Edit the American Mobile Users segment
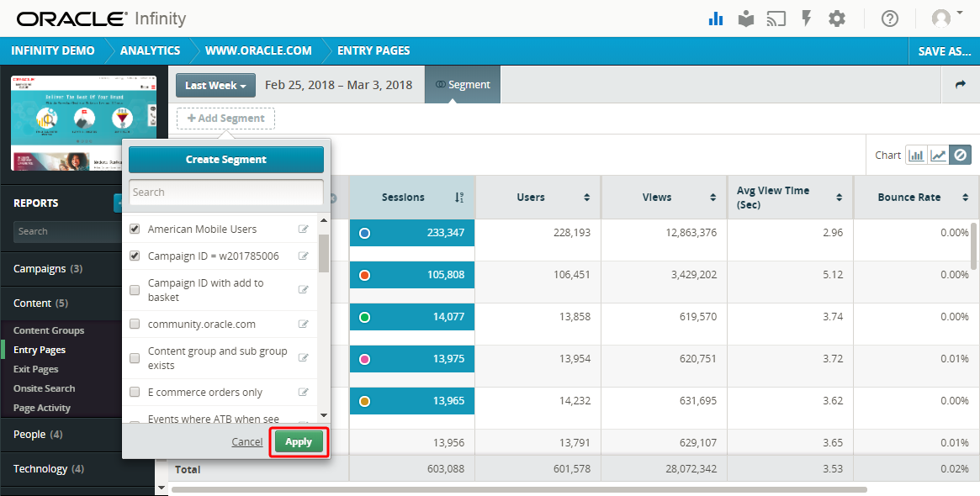The height and width of the screenshot is (496, 980). point(303,230)
